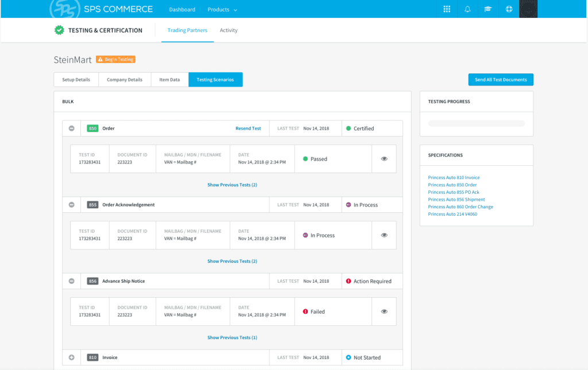Open notifications bell icon
Screen dimensions: 588x370
(467, 9)
